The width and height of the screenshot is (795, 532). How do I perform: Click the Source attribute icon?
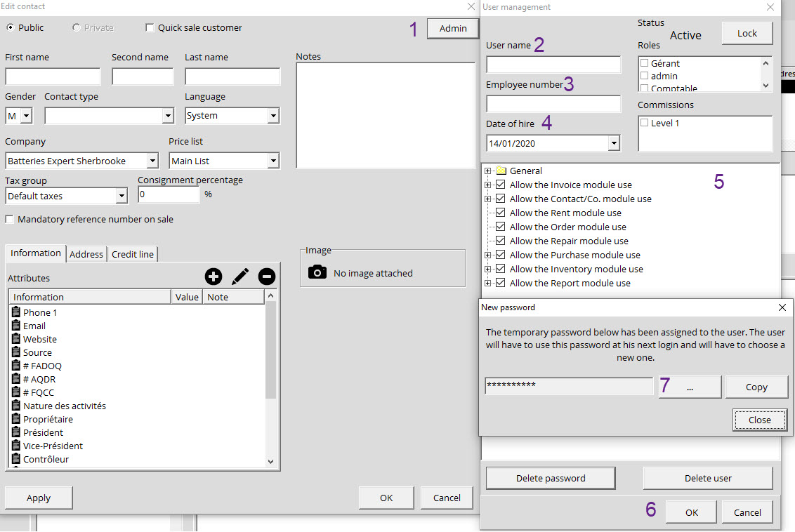pyautogui.click(x=15, y=352)
